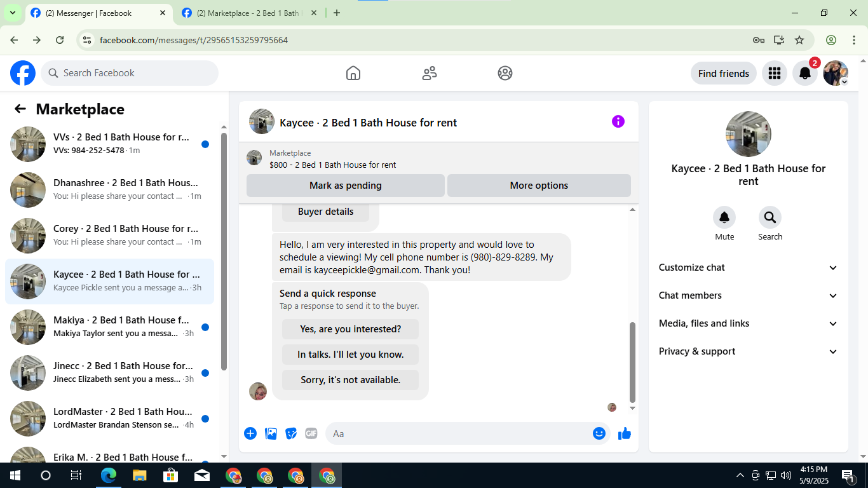Image resolution: width=868 pixels, height=488 pixels.
Task: Open more actions plus icon
Action: coord(250,433)
